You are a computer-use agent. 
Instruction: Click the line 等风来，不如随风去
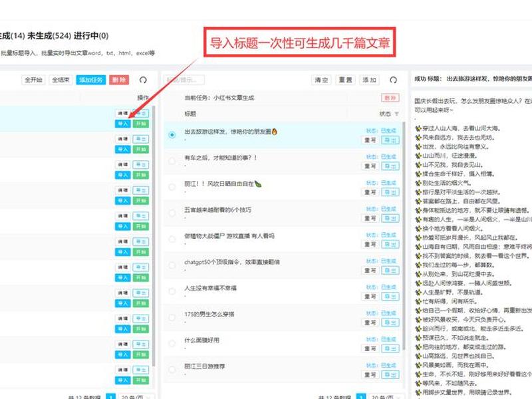(x=446, y=384)
